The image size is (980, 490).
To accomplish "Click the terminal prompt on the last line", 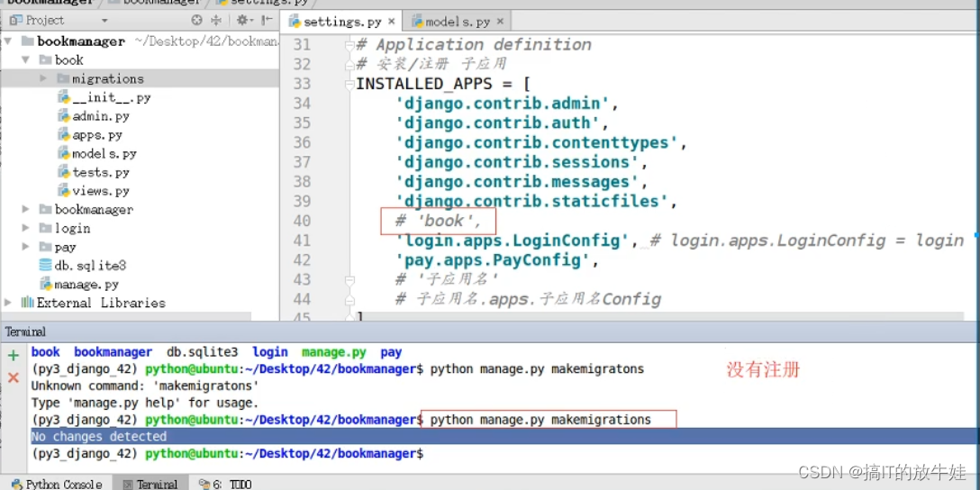I will (x=228, y=453).
